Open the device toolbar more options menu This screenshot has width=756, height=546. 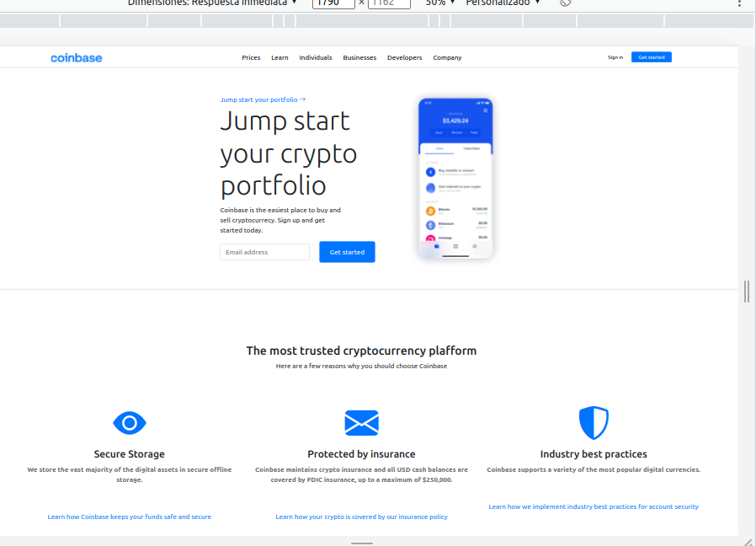click(x=739, y=3)
